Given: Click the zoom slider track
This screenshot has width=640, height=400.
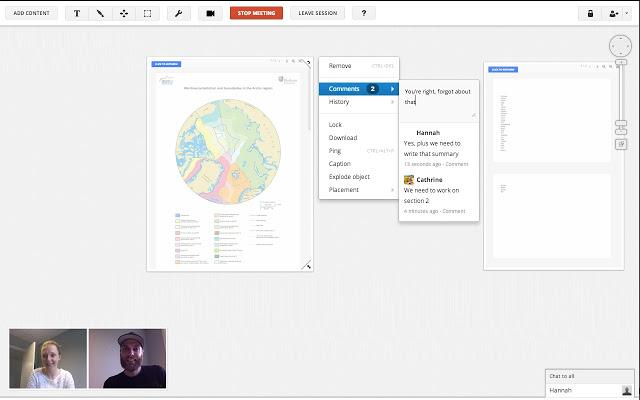Looking at the screenshot, I should [x=621, y=93].
